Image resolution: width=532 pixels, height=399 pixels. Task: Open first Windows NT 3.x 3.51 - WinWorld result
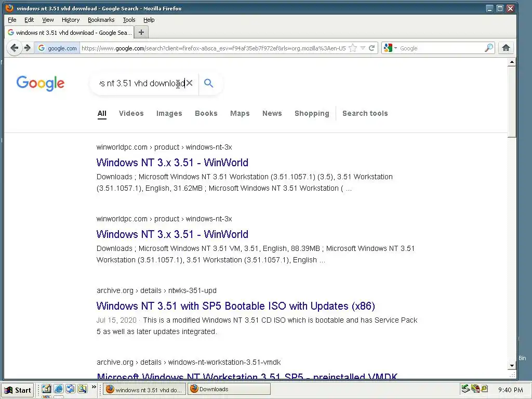click(172, 163)
